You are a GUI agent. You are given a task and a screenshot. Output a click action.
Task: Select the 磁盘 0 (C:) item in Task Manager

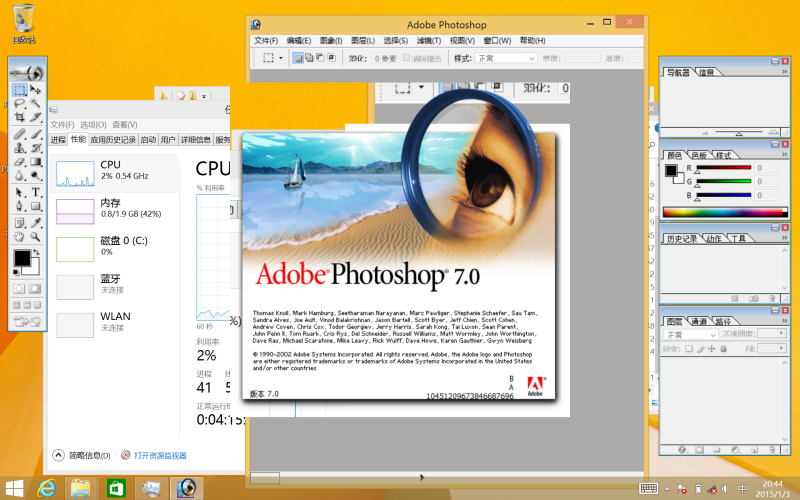click(x=114, y=248)
